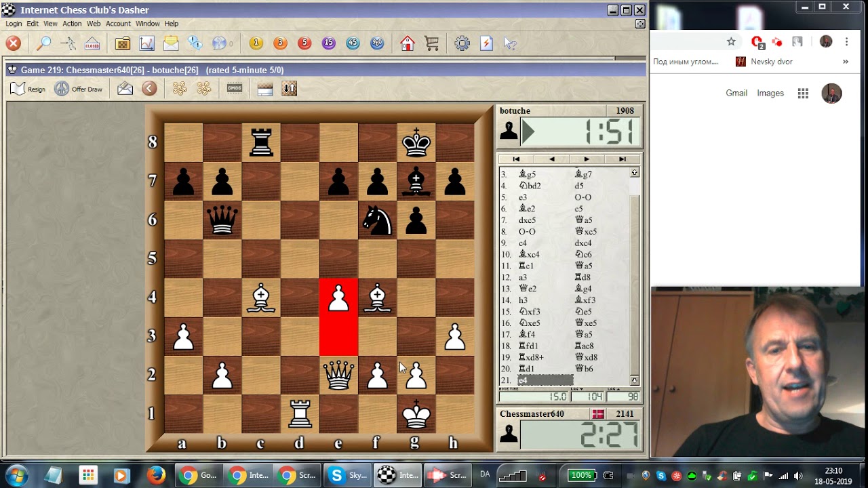Open the View menu
This screenshot has height=488, width=868.
(x=50, y=24)
